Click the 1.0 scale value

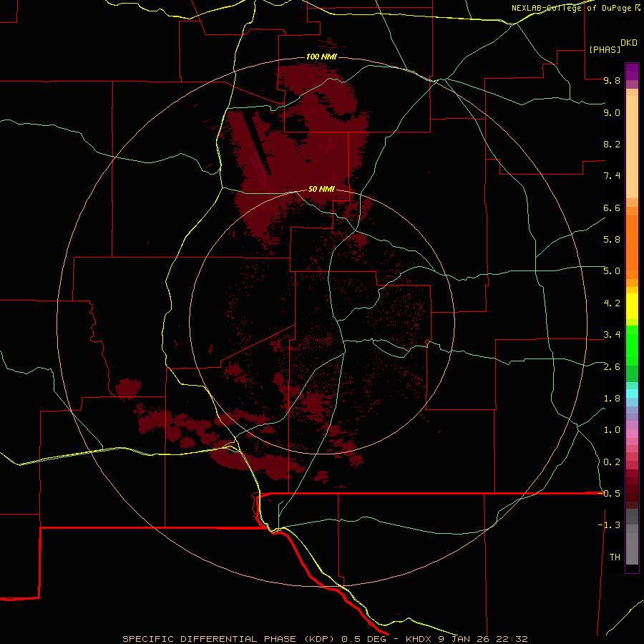(x=612, y=430)
